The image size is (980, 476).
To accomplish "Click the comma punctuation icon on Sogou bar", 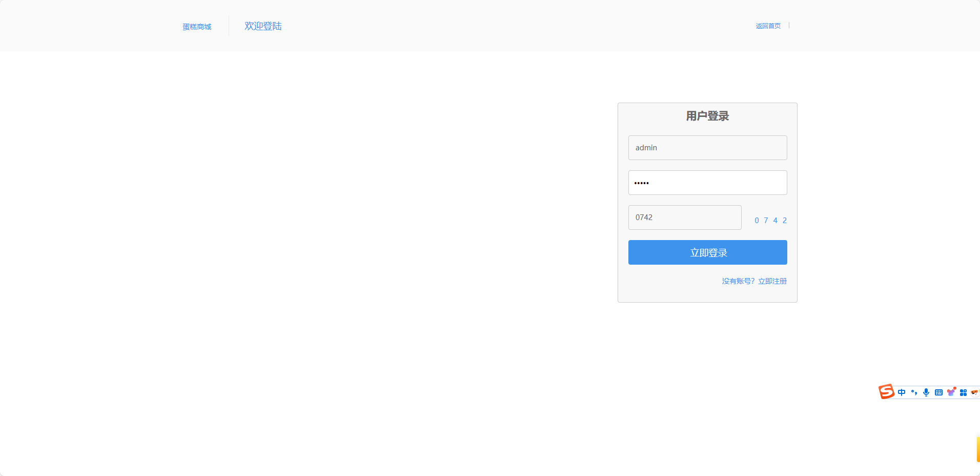I will pos(914,392).
